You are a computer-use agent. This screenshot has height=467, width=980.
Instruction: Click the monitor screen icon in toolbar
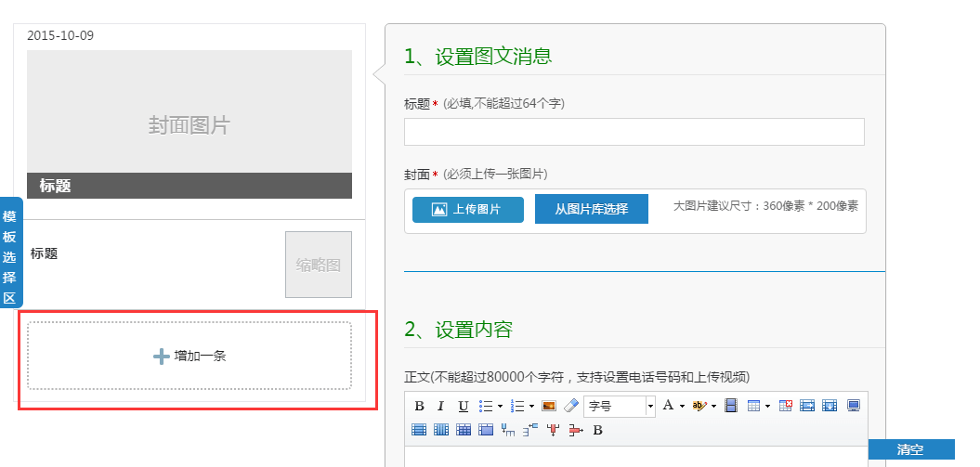tap(854, 406)
